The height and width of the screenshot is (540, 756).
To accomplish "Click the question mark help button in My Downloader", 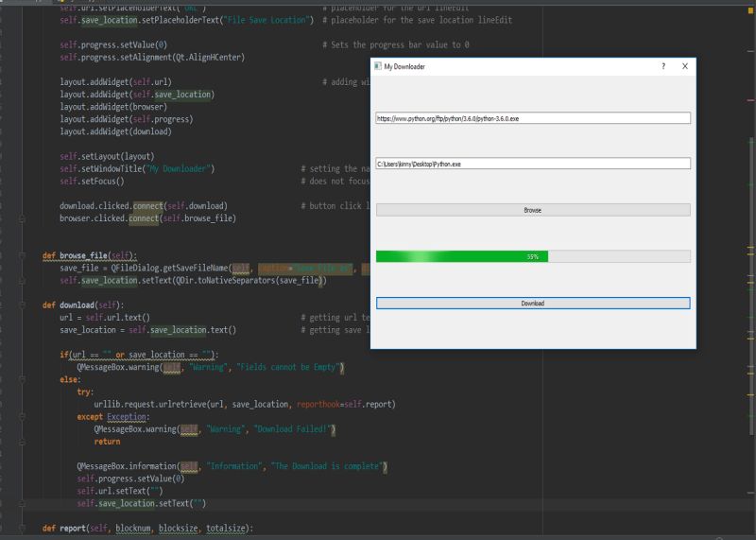I will pyautogui.click(x=663, y=66).
